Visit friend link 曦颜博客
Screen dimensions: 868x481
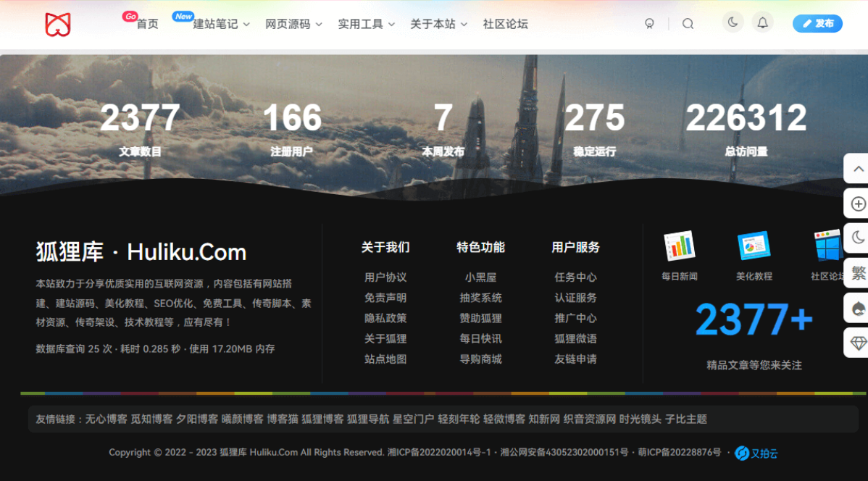[243, 419]
